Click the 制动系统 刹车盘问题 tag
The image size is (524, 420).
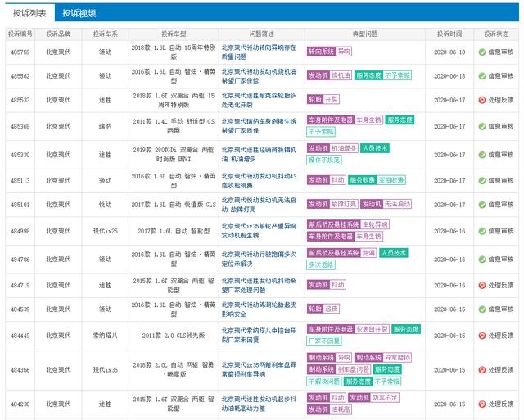coord(339,369)
